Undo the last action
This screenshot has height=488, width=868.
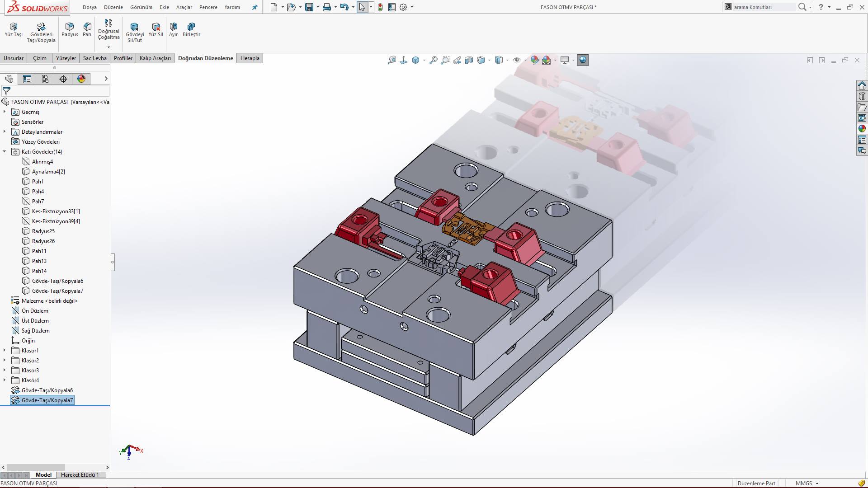(x=344, y=7)
